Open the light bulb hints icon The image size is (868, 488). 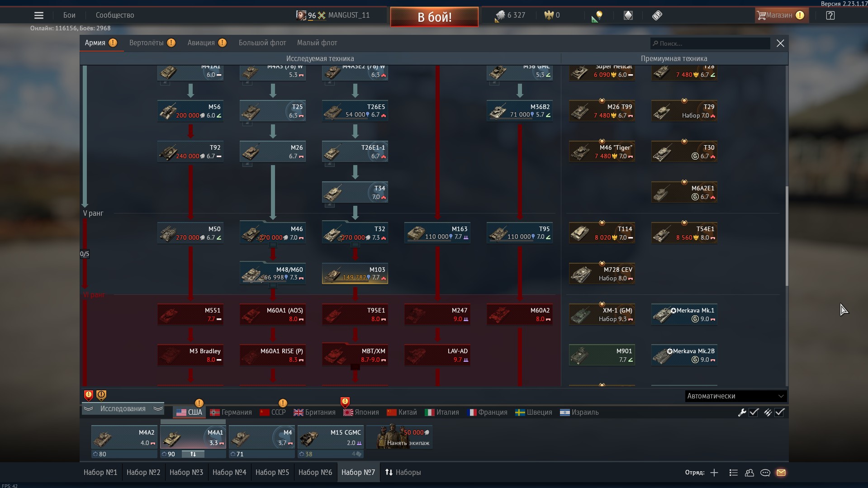click(598, 16)
